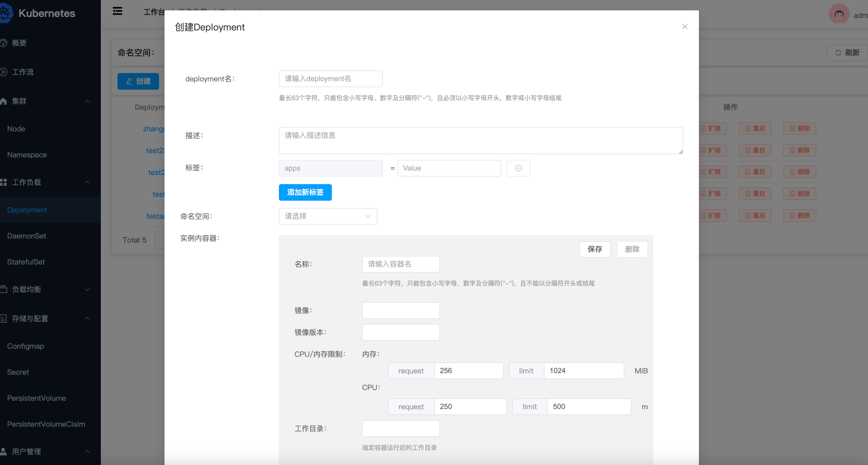Collapse the 工作负载 sidebar section
The image size is (868, 465).
[50, 182]
